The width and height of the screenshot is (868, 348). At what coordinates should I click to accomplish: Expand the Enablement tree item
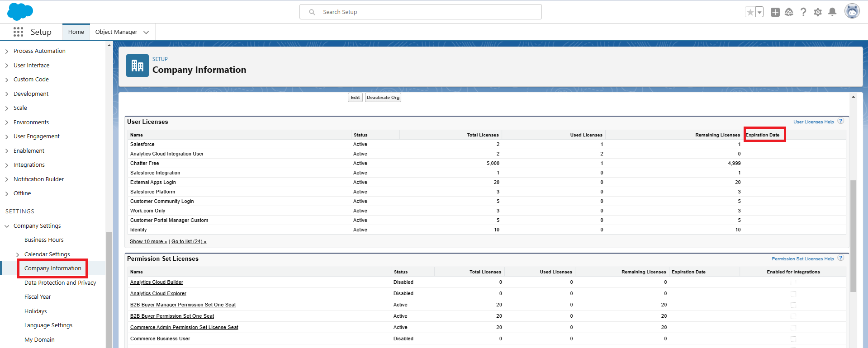[x=7, y=151]
